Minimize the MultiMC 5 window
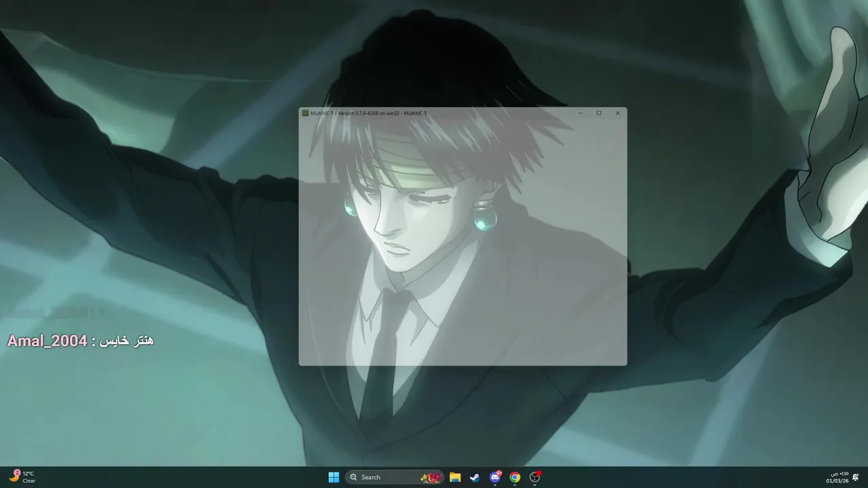The width and height of the screenshot is (868, 488). (x=580, y=113)
